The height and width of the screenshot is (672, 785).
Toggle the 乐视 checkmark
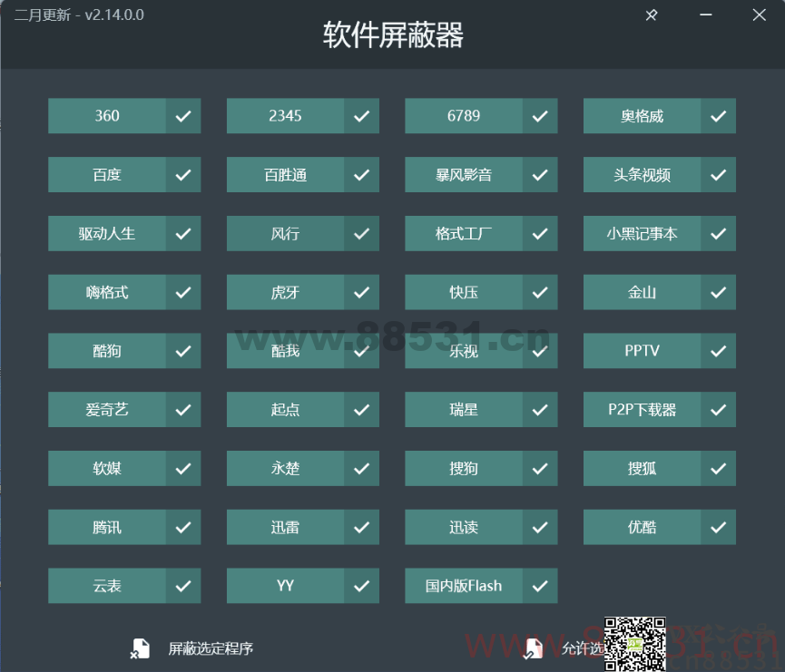coord(540,351)
